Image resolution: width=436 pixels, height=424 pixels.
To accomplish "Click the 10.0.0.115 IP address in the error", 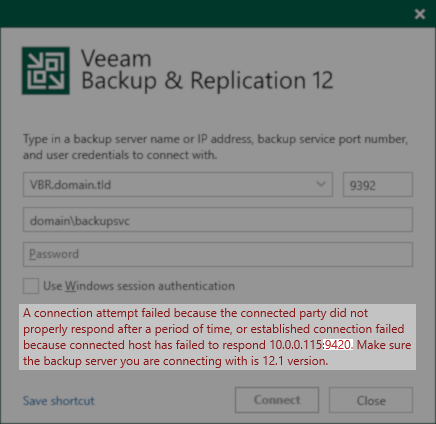I will click(296, 345).
